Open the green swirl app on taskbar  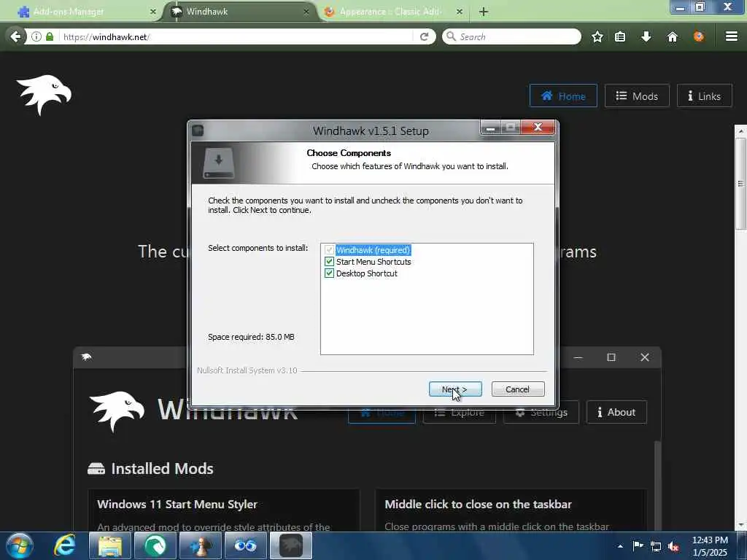pyautogui.click(x=155, y=545)
